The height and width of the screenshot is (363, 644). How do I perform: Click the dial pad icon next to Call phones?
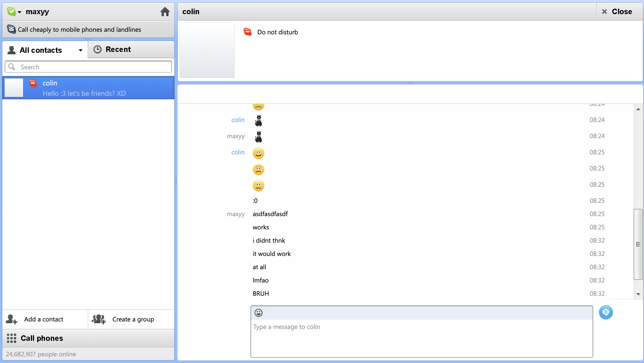(11, 338)
